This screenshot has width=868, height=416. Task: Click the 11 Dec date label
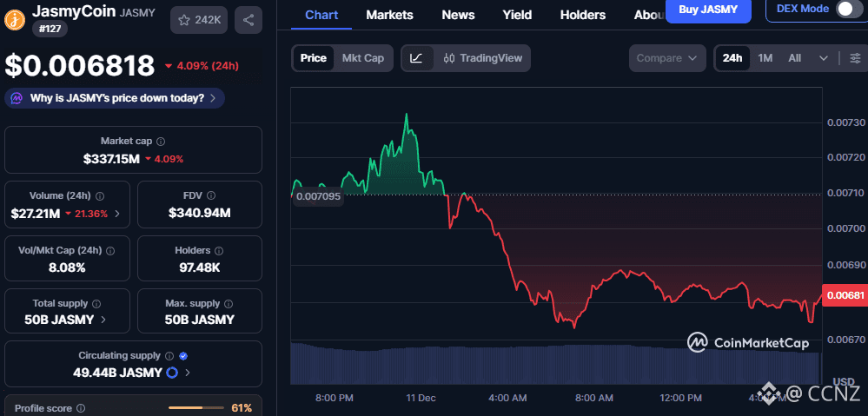(421, 398)
